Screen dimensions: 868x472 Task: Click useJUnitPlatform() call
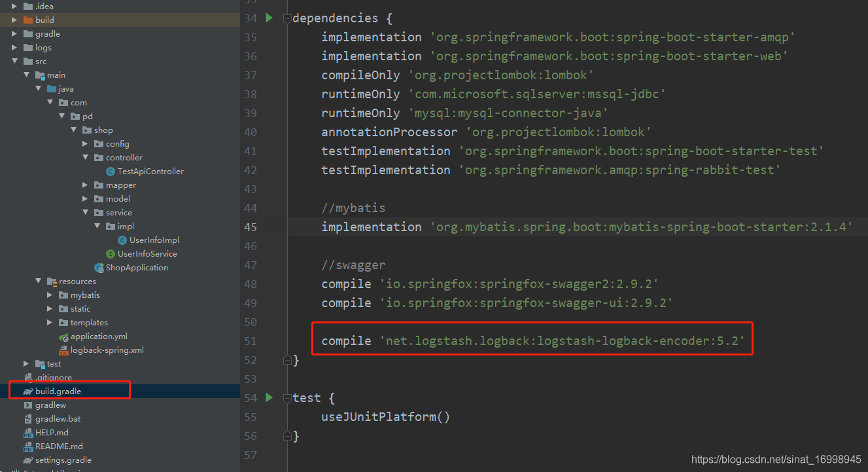pos(386,417)
